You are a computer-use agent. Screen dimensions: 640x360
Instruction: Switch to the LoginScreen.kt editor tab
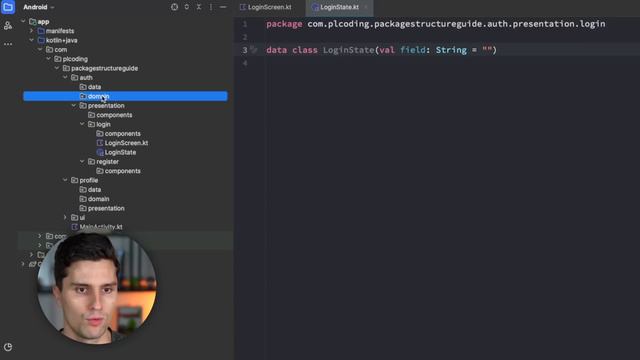tap(266, 7)
